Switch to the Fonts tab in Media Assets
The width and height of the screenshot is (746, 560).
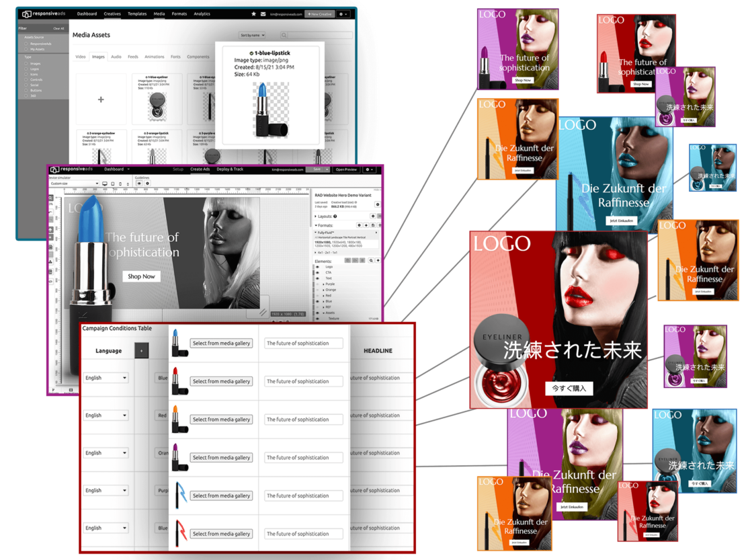click(x=175, y=56)
